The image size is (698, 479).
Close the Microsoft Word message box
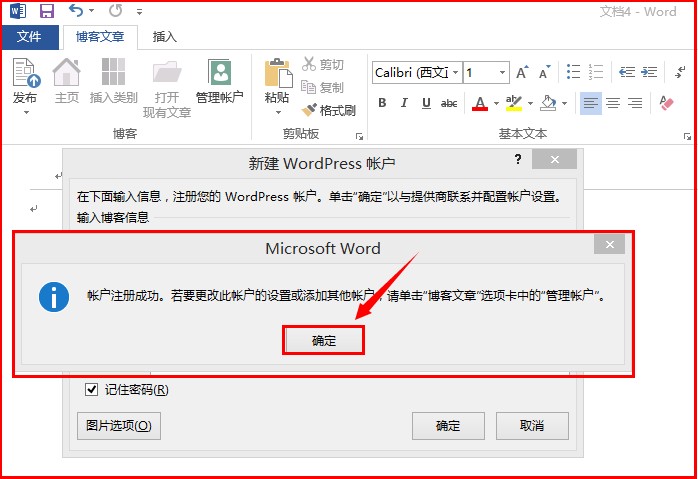609,244
